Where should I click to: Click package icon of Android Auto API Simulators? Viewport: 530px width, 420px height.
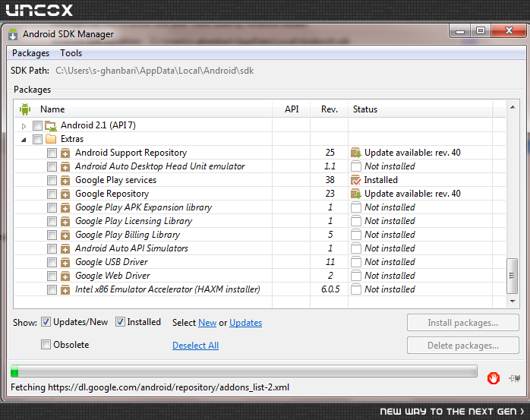pos(65,248)
